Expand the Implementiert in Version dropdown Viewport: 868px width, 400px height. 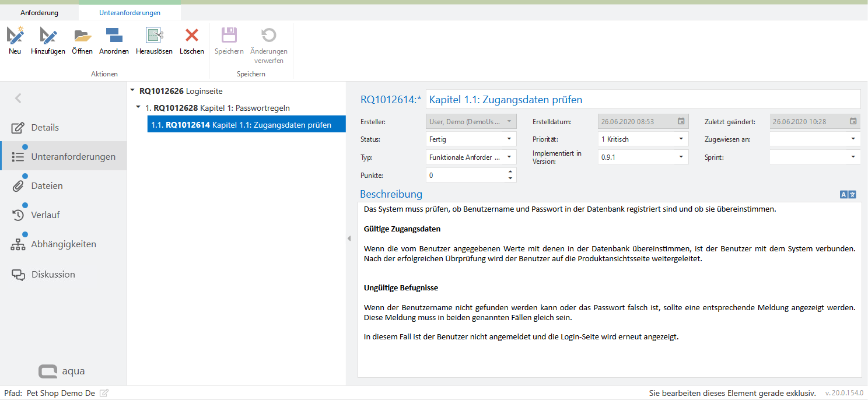(681, 157)
